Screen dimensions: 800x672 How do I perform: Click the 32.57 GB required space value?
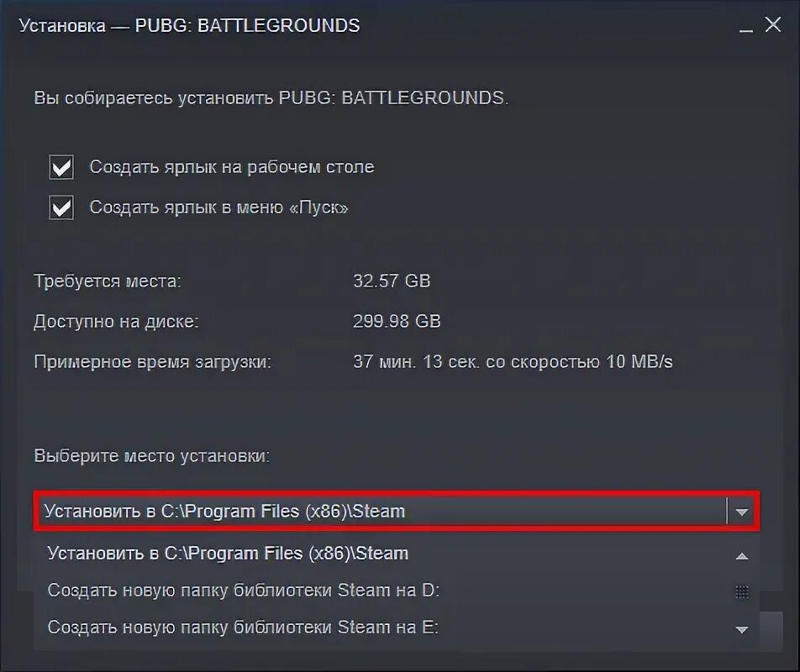pos(392,281)
